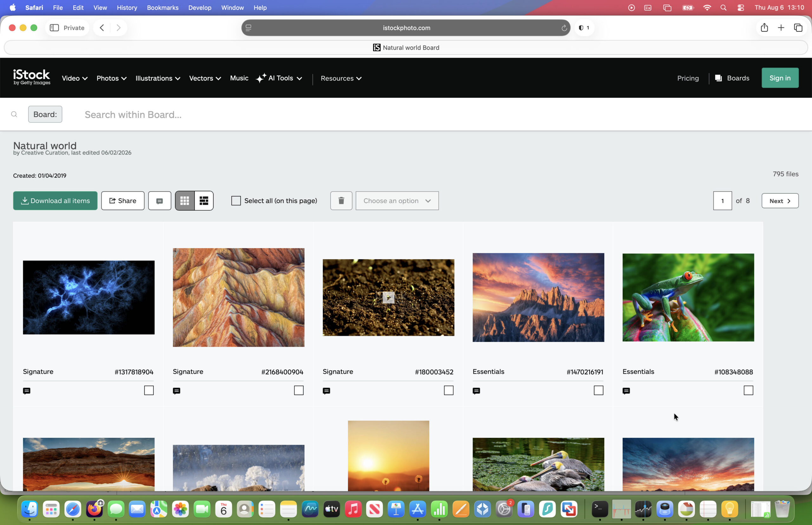Image resolution: width=812 pixels, height=525 pixels.
Task: Select checkbox for video #180003452
Action: pos(449,390)
